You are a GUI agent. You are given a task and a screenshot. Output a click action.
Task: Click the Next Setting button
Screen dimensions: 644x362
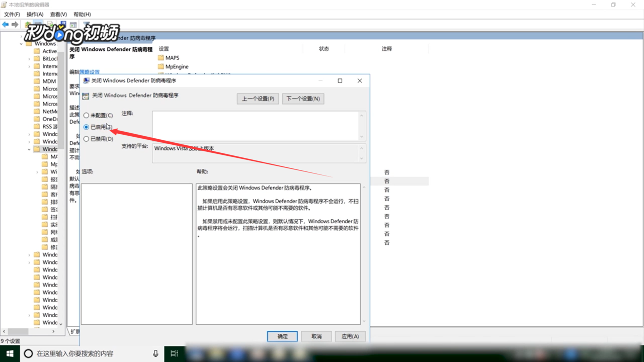(303, 99)
